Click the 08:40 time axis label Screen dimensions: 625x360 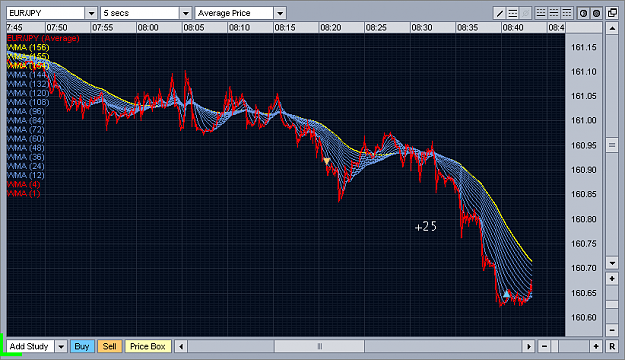(x=513, y=28)
